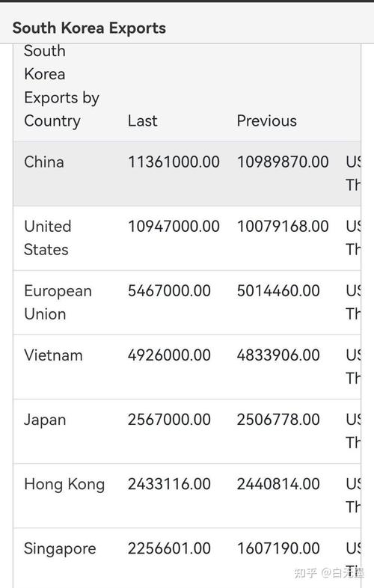Select European Union previous value 5014460.00
The width and height of the screenshot is (374, 588).
click(x=278, y=290)
